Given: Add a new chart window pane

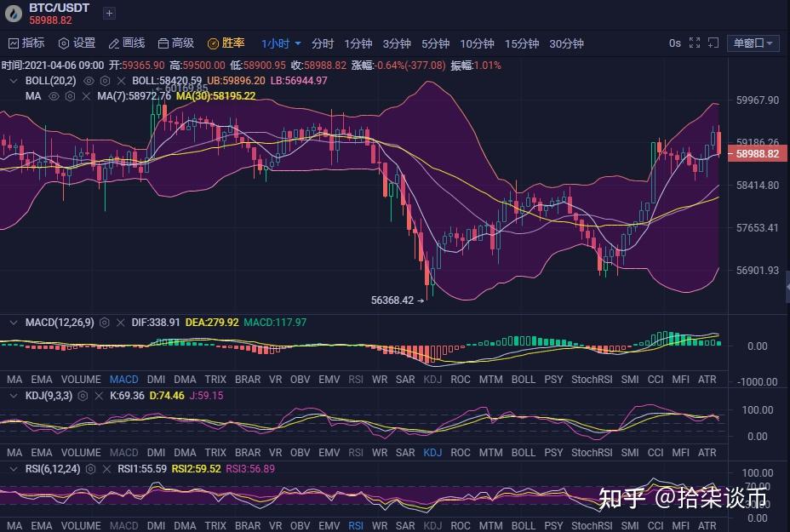Looking at the screenshot, I should (713, 43).
